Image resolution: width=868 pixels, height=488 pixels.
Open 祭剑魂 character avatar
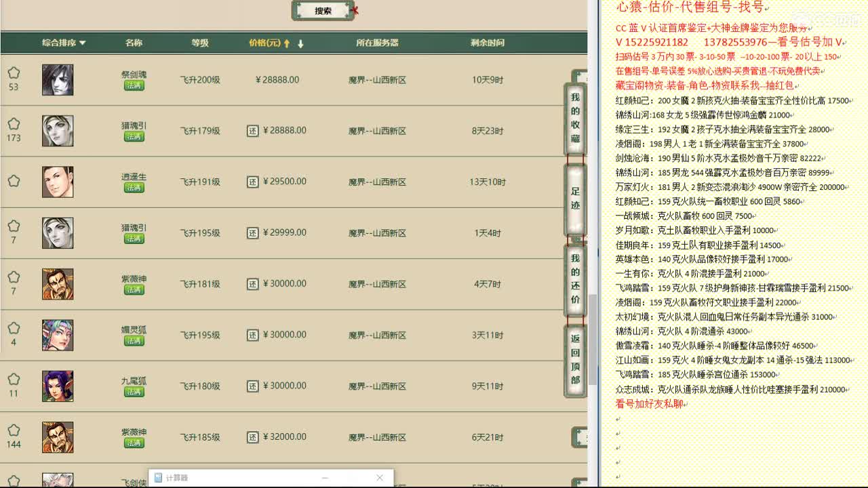[58, 80]
